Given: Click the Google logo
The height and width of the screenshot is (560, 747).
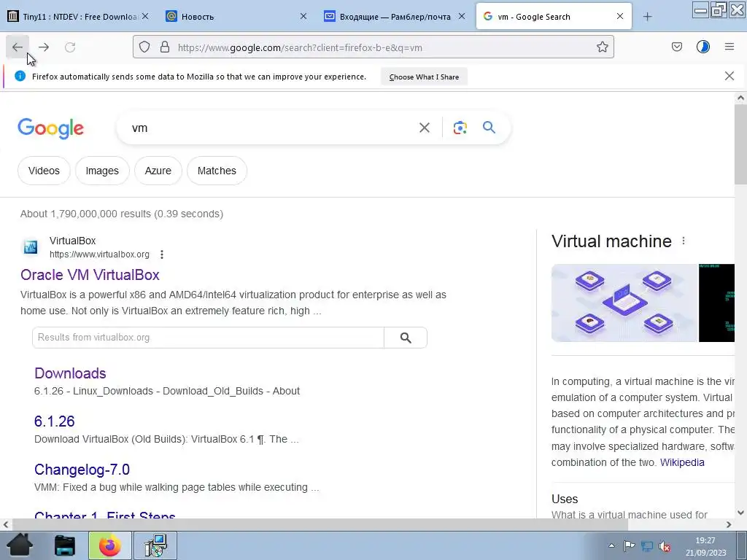Looking at the screenshot, I should [50, 128].
